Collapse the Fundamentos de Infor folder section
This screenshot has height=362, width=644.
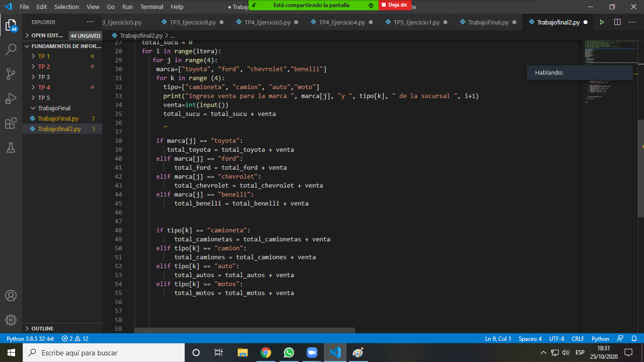(62, 46)
